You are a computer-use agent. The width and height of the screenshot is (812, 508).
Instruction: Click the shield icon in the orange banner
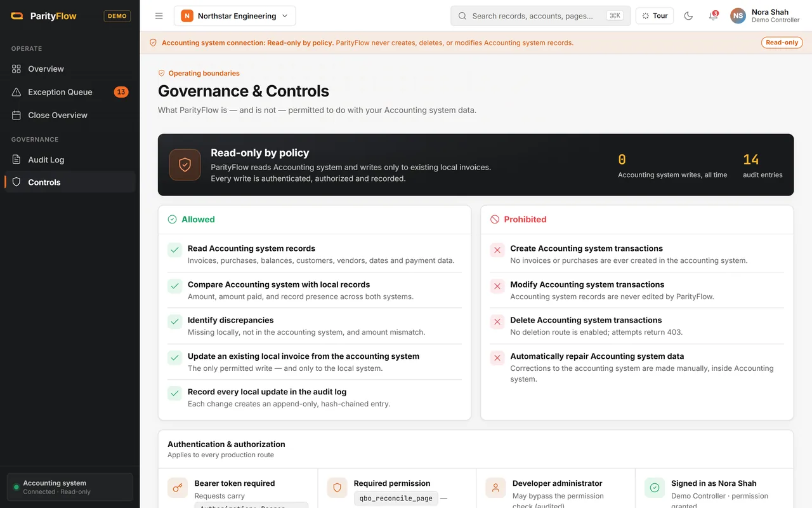pyautogui.click(x=153, y=43)
